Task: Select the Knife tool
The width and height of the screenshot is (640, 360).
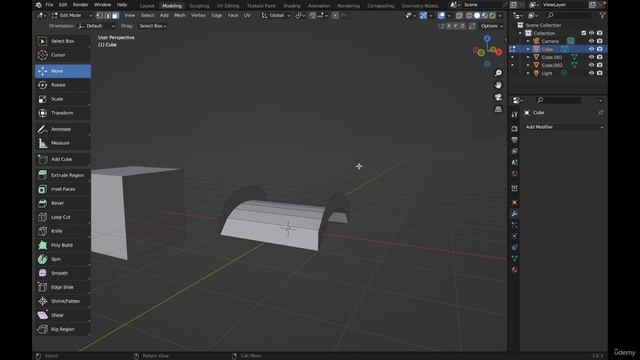Action: (63, 231)
